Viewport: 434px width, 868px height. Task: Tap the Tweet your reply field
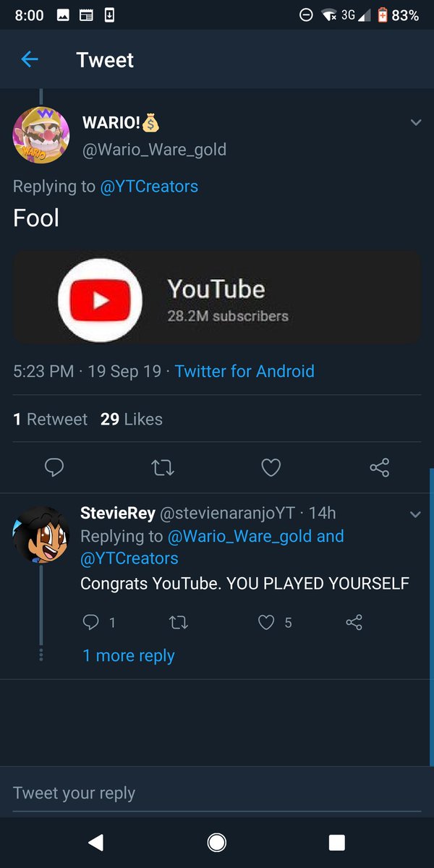[x=217, y=793]
